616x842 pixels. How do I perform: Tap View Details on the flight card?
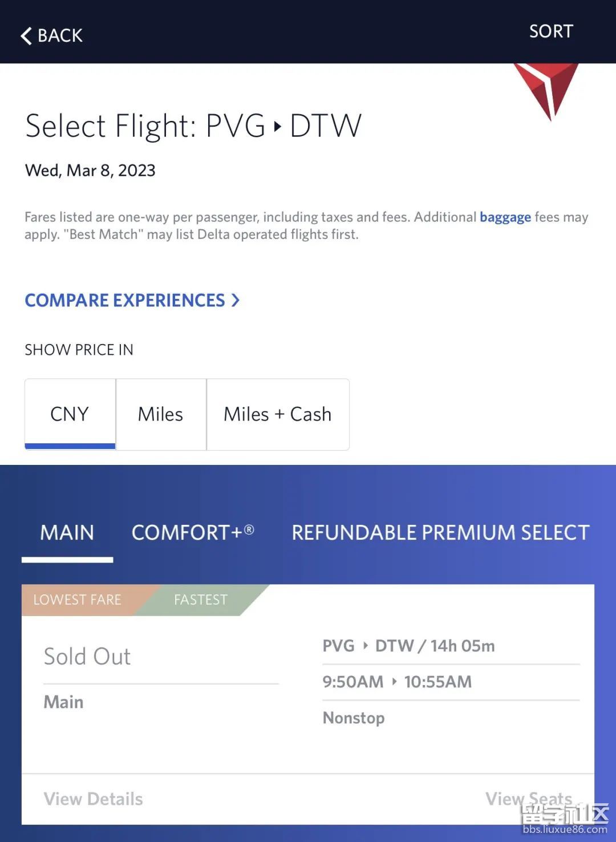93,799
